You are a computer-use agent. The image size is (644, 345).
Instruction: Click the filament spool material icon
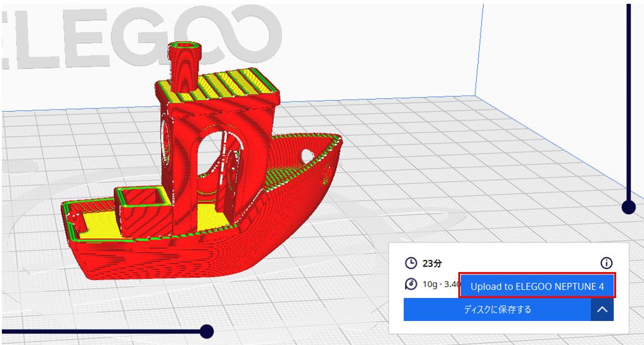pyautogui.click(x=411, y=284)
